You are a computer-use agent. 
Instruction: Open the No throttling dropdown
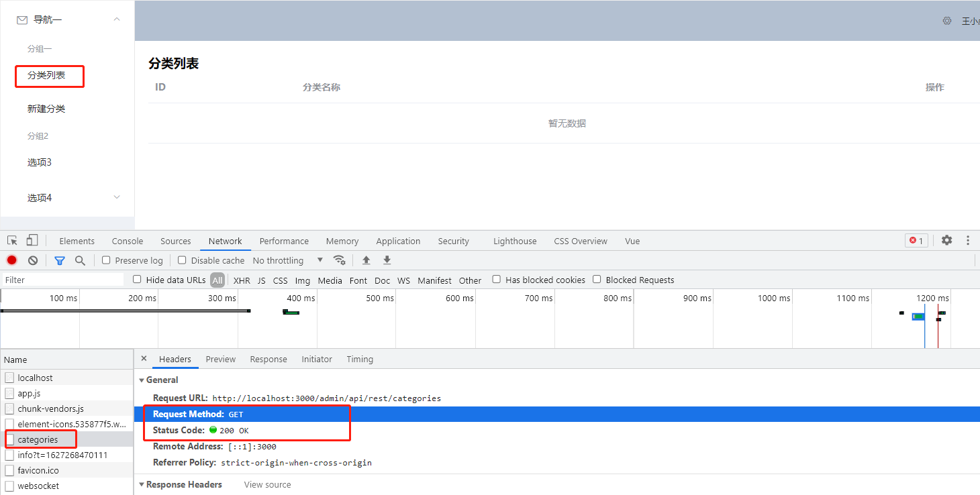pyautogui.click(x=288, y=260)
